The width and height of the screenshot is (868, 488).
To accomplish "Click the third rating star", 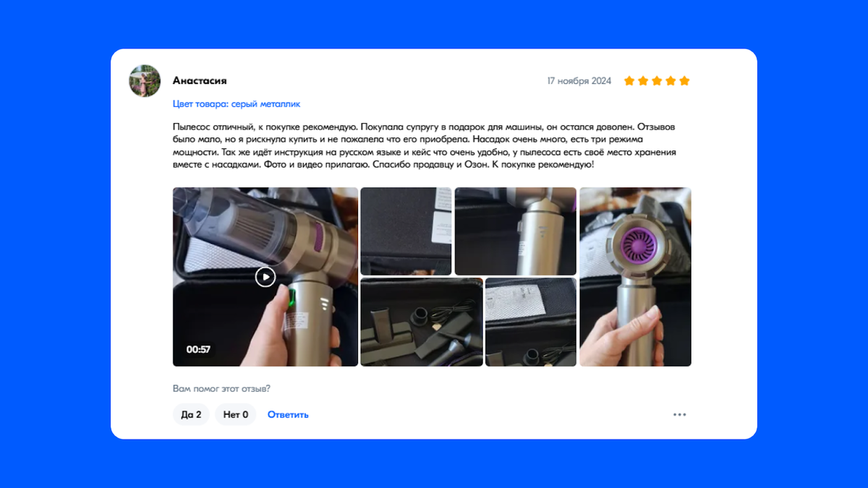I will point(657,81).
